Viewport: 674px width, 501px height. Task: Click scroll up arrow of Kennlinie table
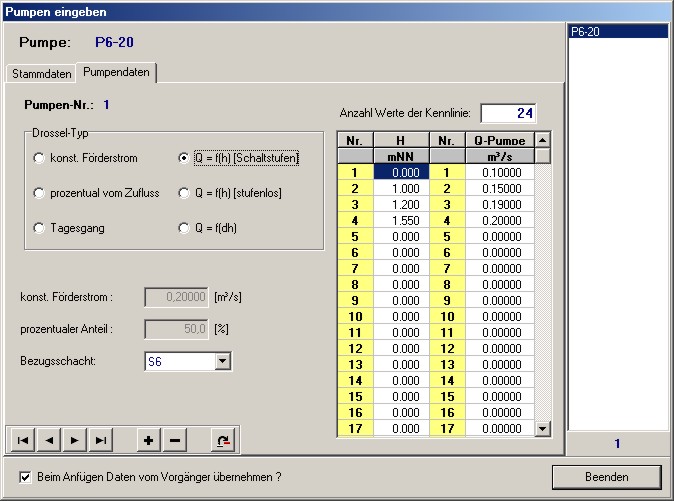543,140
